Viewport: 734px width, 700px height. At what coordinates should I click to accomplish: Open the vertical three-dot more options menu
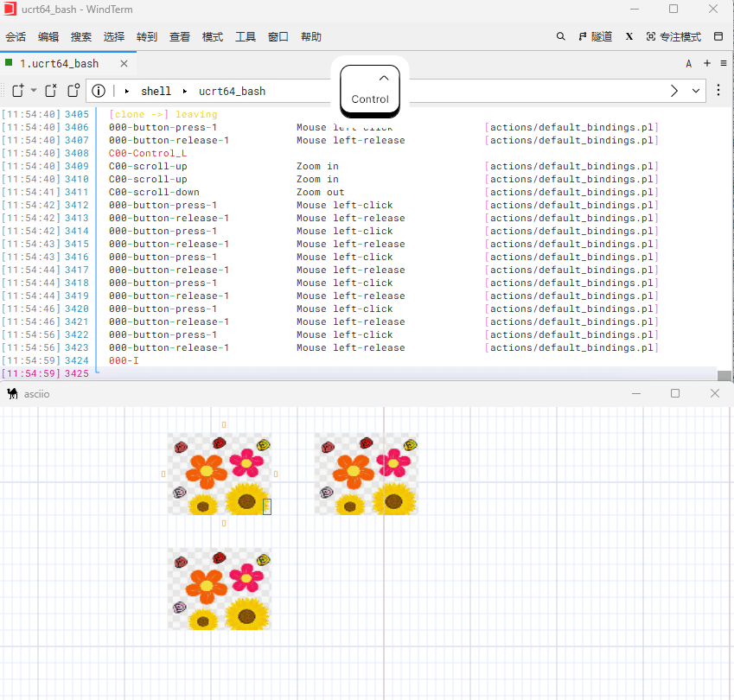[x=718, y=91]
